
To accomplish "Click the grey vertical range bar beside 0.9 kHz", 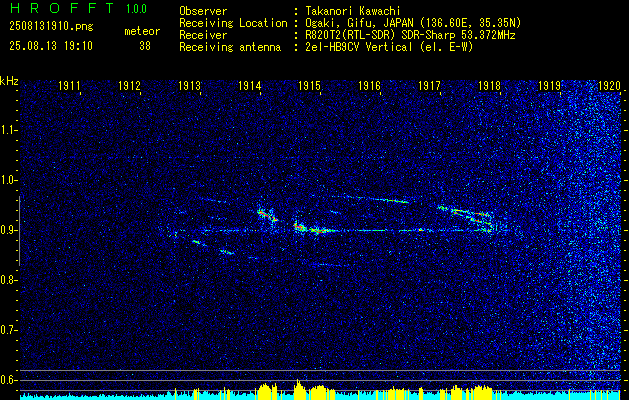I will [19, 231].
